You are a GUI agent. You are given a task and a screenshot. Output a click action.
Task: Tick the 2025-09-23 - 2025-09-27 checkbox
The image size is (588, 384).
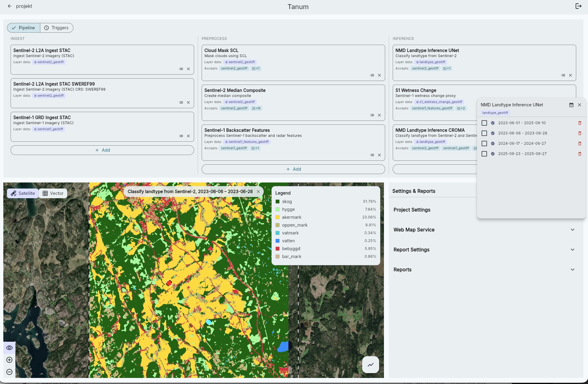pos(484,154)
